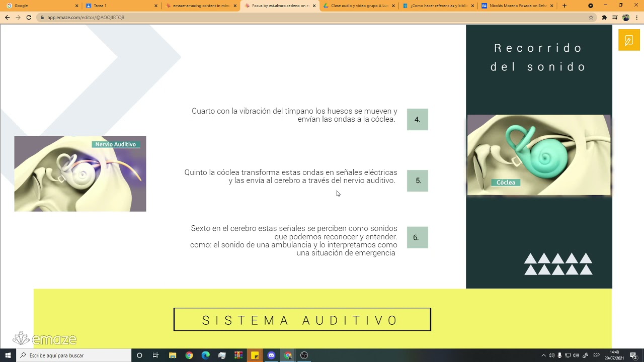Viewport: 644px width, 362px height.
Task: Click the address bar URL
Action: click(86, 17)
